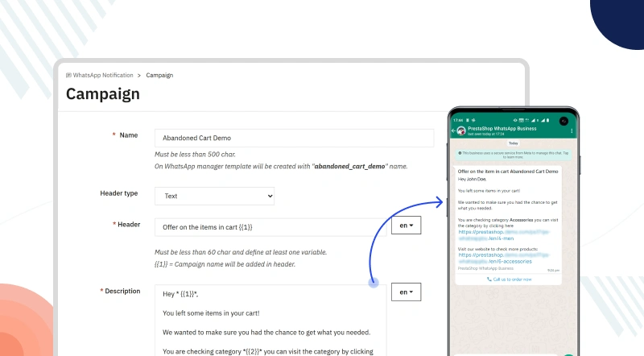
Task: Select the Campaign breadcrumb item
Action: pos(159,75)
